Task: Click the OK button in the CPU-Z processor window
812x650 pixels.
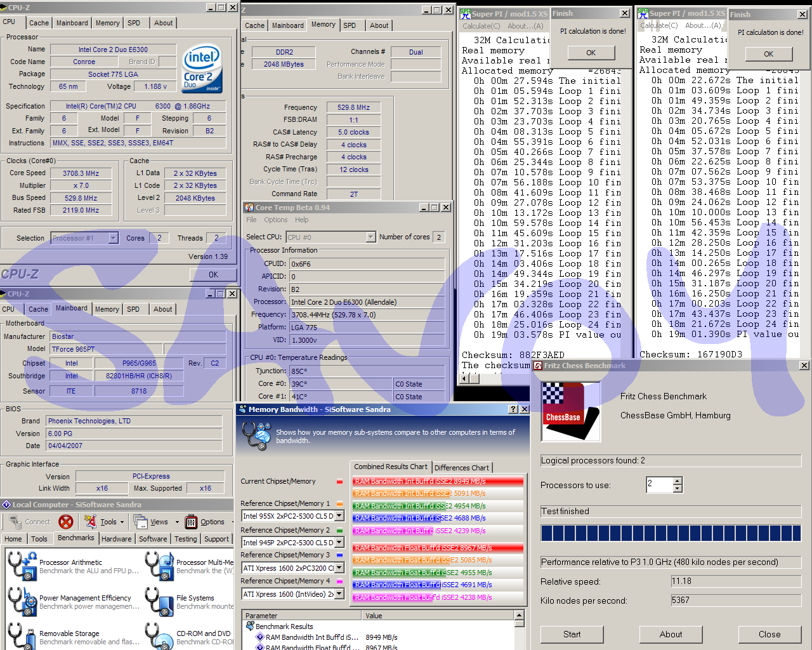Action: [x=213, y=275]
